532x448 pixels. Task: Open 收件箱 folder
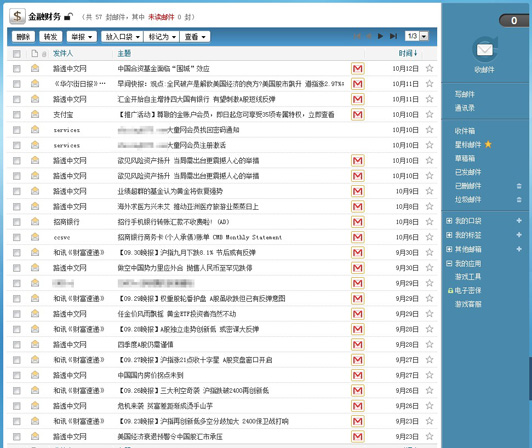point(464,131)
